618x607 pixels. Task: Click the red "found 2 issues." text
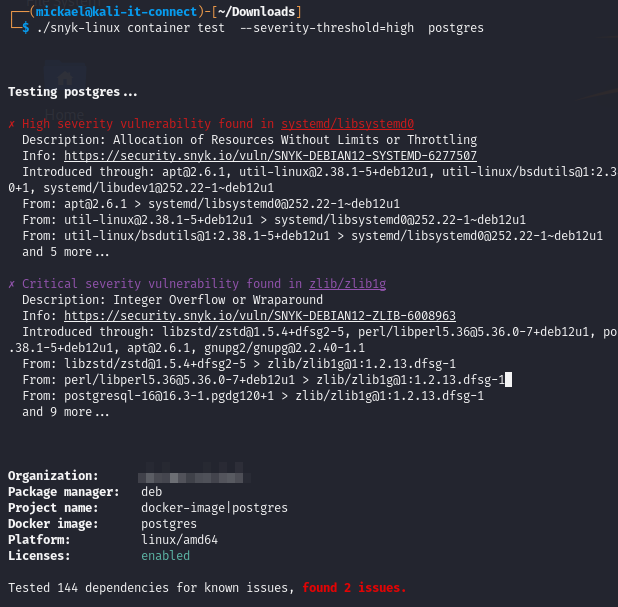[x=354, y=587]
